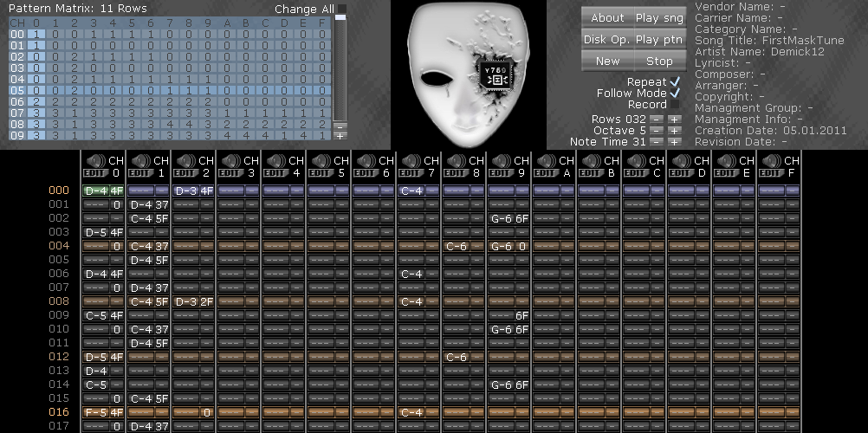Disable the Repeat checkbox

(x=675, y=81)
